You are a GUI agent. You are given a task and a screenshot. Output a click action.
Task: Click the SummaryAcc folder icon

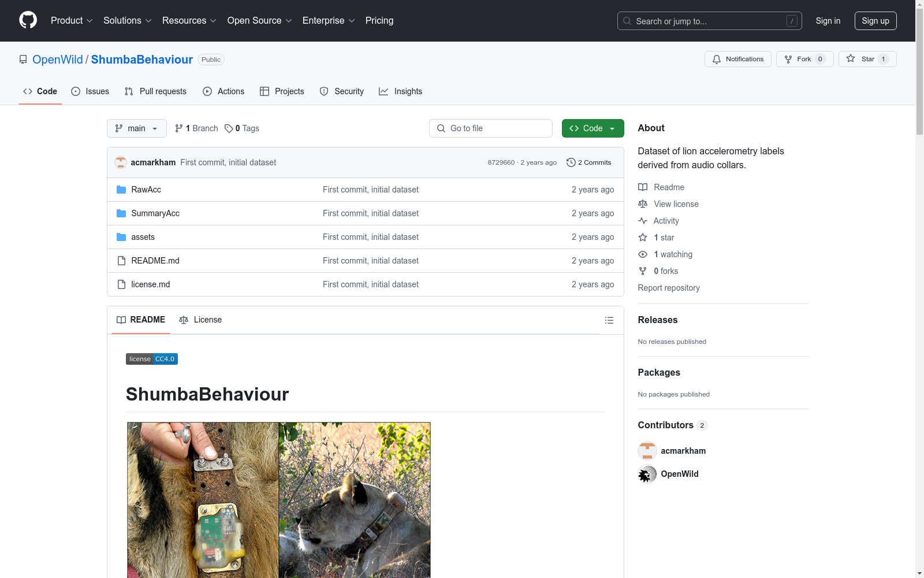[x=121, y=213]
